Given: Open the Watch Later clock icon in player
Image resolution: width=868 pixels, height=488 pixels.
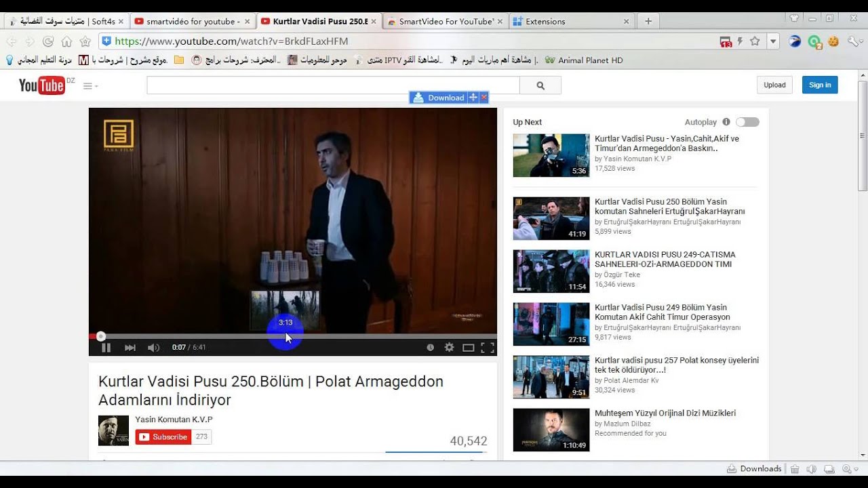Looking at the screenshot, I should point(430,348).
